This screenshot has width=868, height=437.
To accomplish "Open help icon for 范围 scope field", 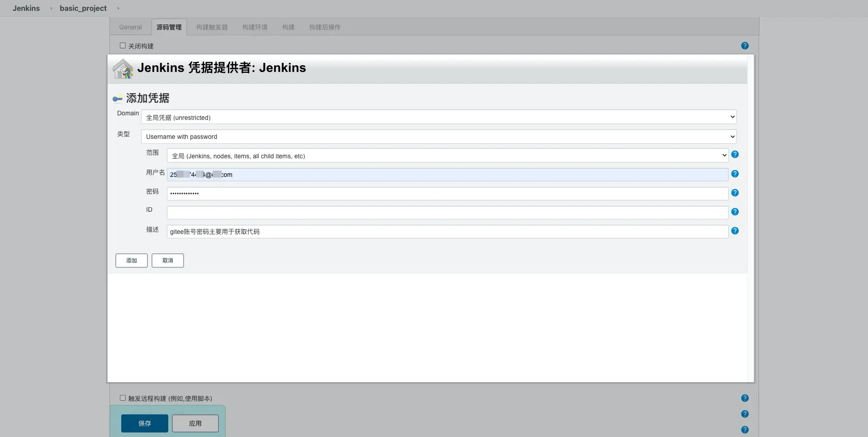I will click(x=735, y=154).
